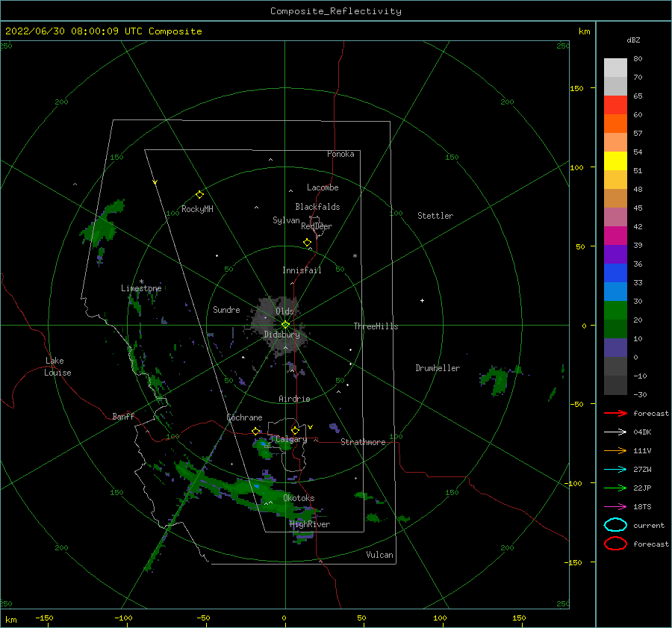Screen dimensions: 672x628
Task: Click the white plus marker east of ThreeHills
Action: [422, 300]
